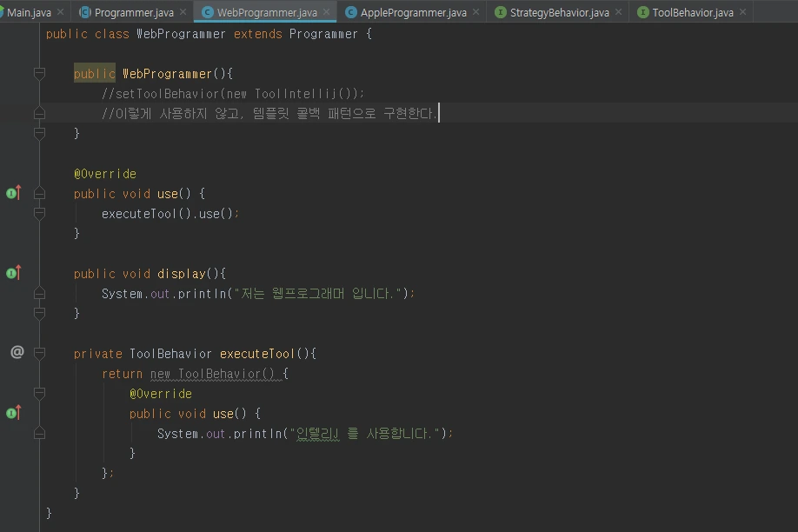This screenshot has height=532, width=798.
Task: Click fold end marker of display() method
Action: pos(39,313)
